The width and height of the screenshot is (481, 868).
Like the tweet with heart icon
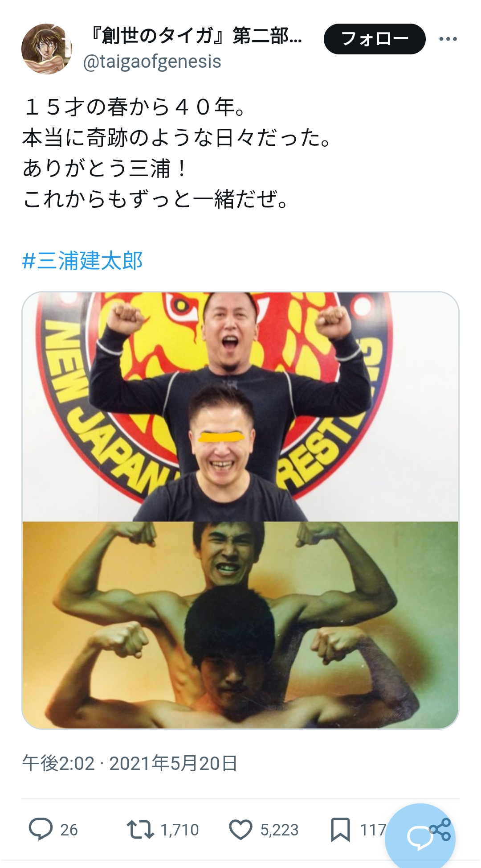(240, 830)
